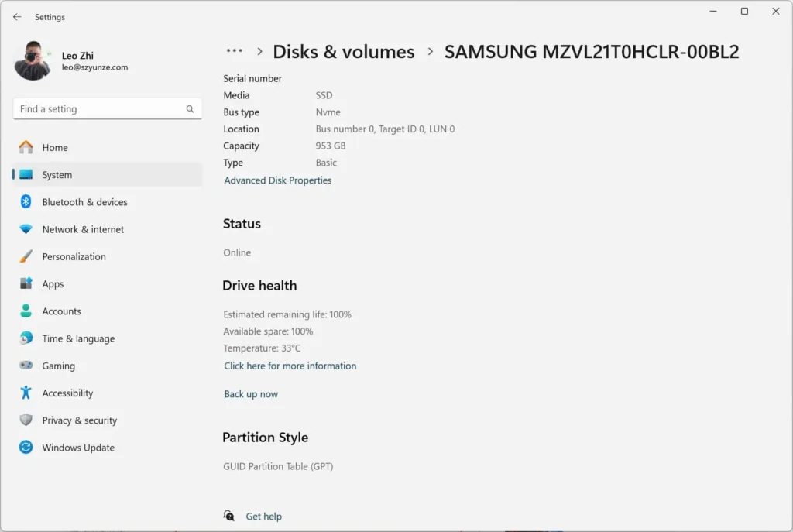Click here for more information link
The width and height of the screenshot is (793, 532).
pyautogui.click(x=290, y=366)
